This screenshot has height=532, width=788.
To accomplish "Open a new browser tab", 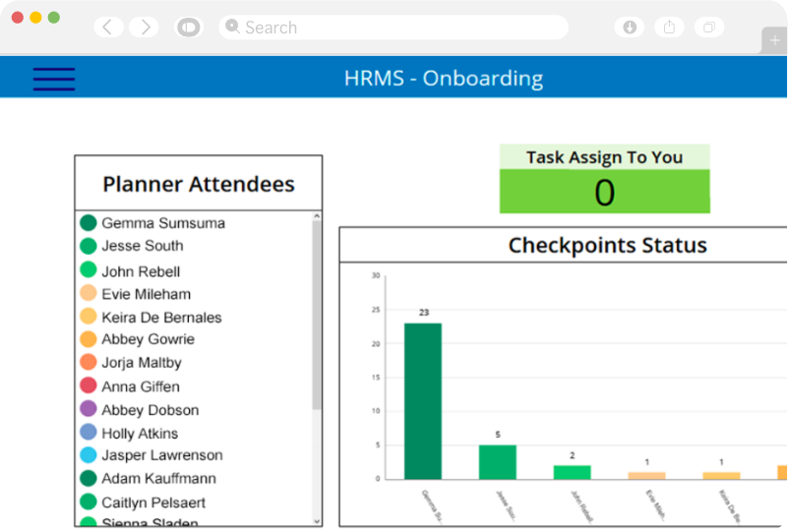I will point(775,40).
